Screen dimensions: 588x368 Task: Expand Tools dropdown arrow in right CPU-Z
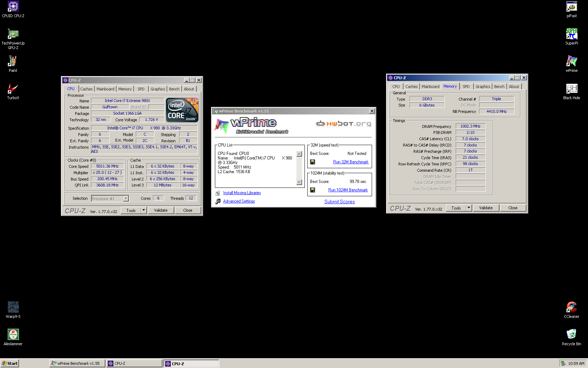(469, 208)
